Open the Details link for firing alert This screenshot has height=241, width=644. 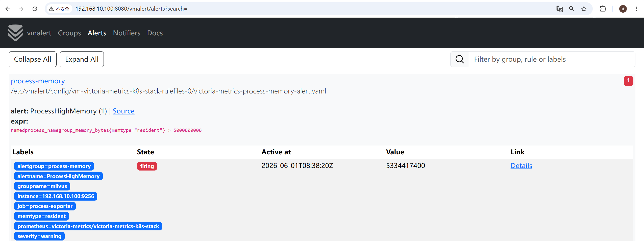[521, 166]
